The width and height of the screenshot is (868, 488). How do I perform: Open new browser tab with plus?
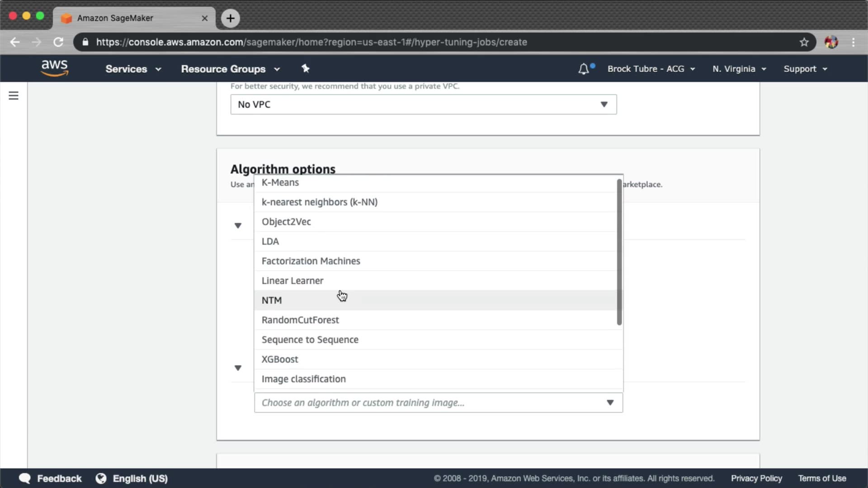coord(231,18)
